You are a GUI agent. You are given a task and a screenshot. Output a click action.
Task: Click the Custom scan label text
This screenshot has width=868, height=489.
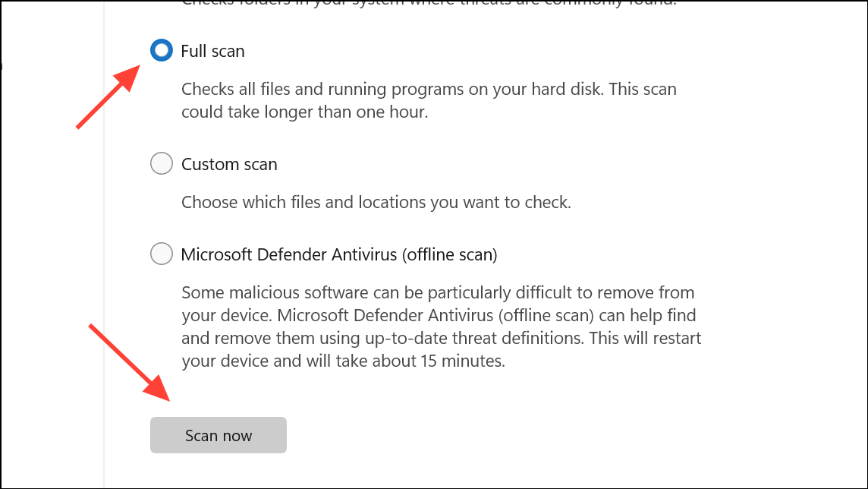pos(229,163)
